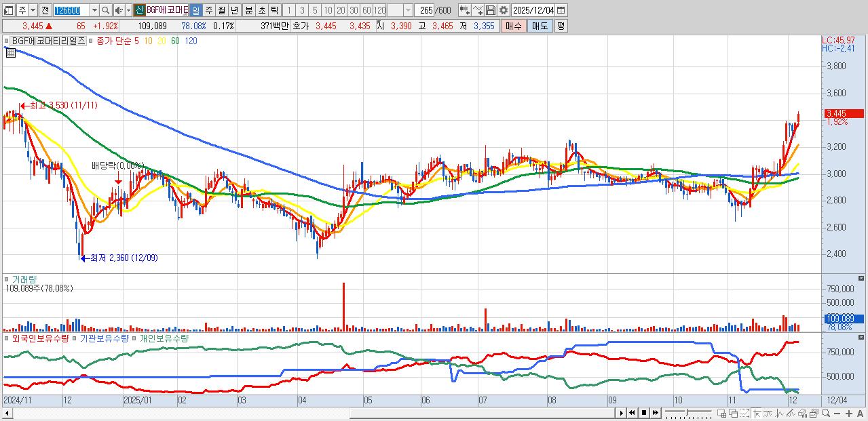Click moving average 5 legend label

point(136,41)
